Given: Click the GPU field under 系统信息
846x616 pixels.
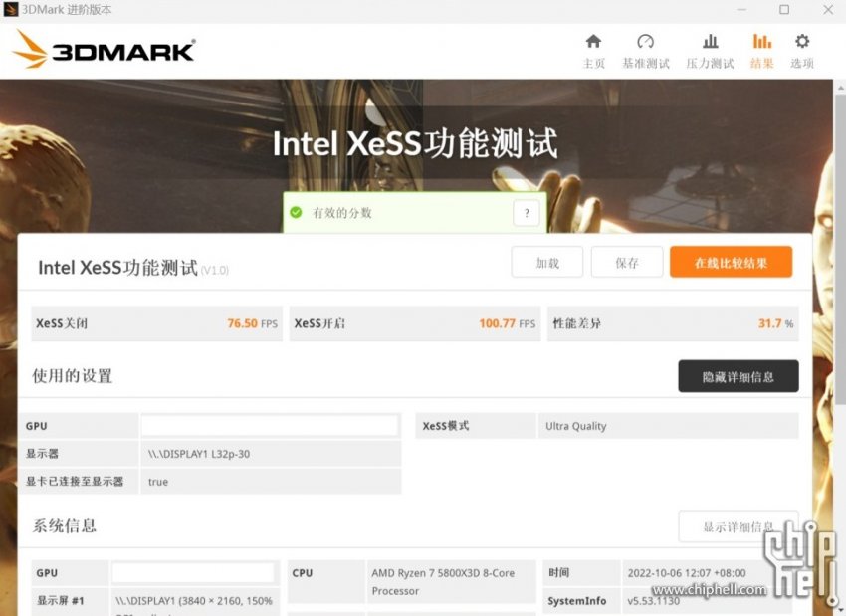Looking at the screenshot, I should click(193, 573).
